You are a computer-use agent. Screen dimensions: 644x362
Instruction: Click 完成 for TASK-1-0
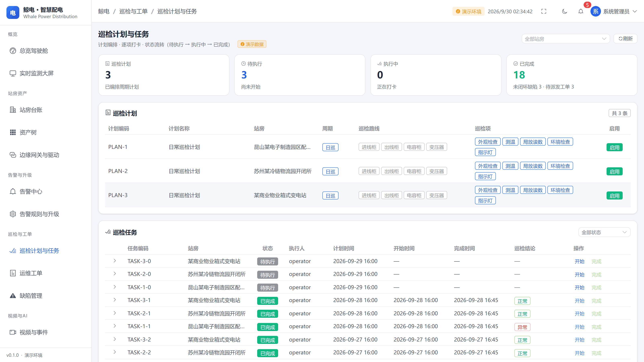596,288
